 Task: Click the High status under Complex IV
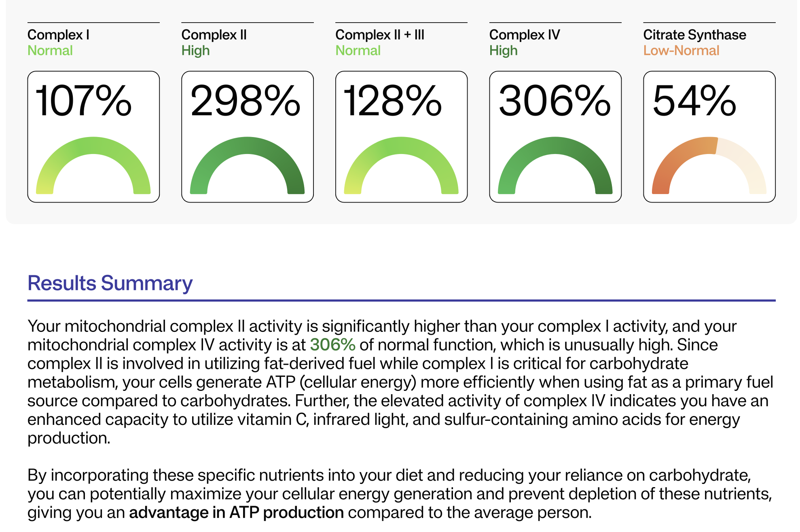coord(503,51)
